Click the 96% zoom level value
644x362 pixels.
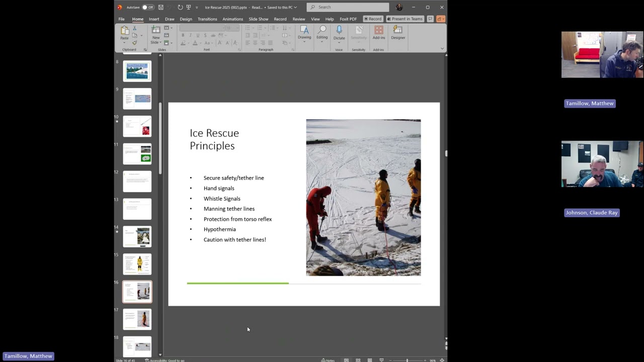tap(433, 360)
